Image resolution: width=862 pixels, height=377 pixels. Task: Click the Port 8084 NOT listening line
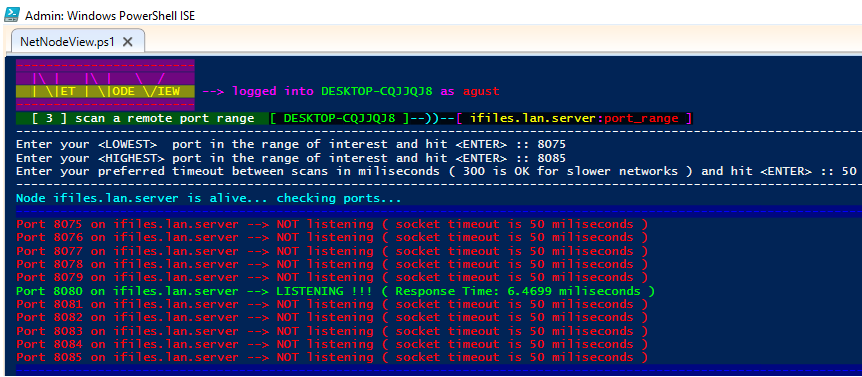tap(332, 345)
